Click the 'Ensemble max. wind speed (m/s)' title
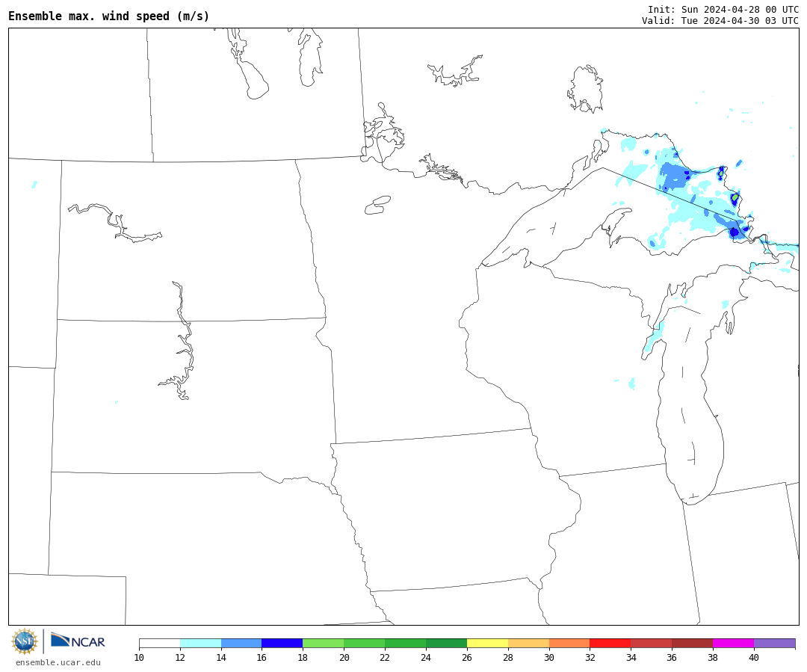This screenshot has width=807, height=672. point(109,16)
